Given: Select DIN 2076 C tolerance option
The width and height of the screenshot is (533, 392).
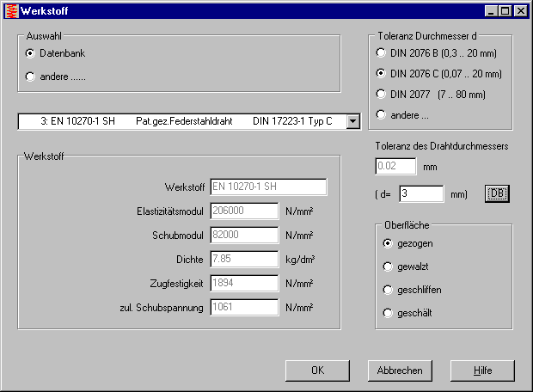Looking at the screenshot, I should 382,73.
